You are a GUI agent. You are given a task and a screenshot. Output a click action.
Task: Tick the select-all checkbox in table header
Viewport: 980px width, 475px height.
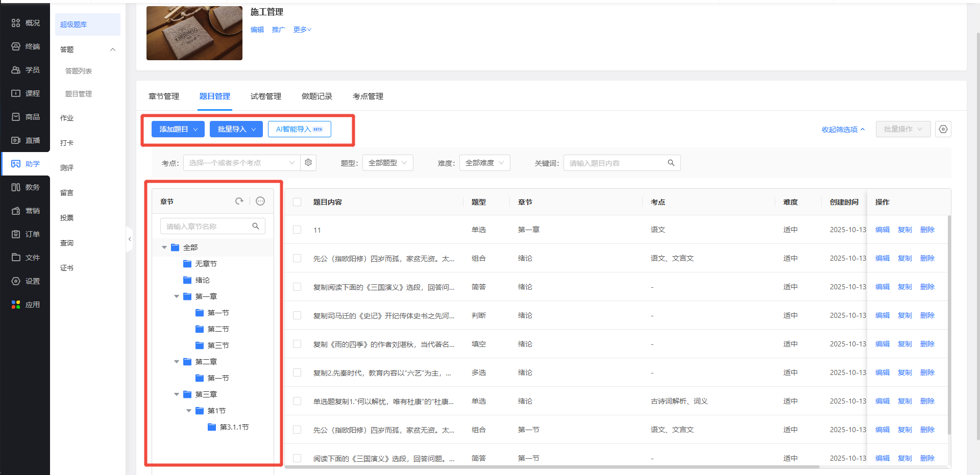coord(297,202)
